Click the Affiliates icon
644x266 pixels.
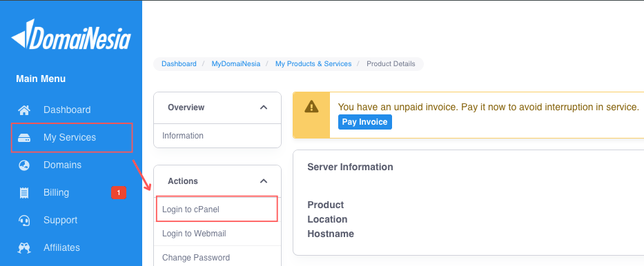(24, 248)
